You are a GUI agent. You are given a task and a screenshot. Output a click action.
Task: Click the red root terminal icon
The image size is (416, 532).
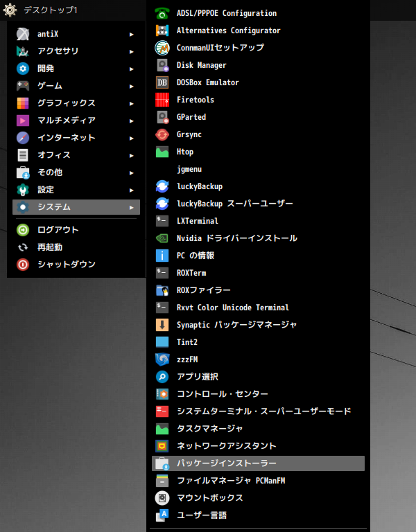click(162, 411)
